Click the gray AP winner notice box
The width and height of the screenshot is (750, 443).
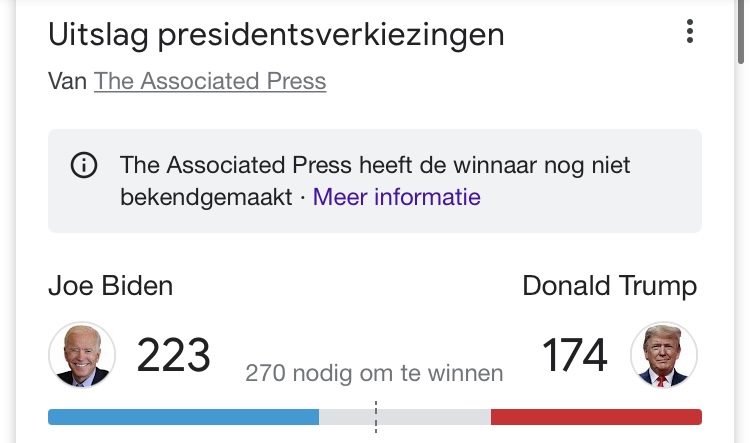(375, 181)
